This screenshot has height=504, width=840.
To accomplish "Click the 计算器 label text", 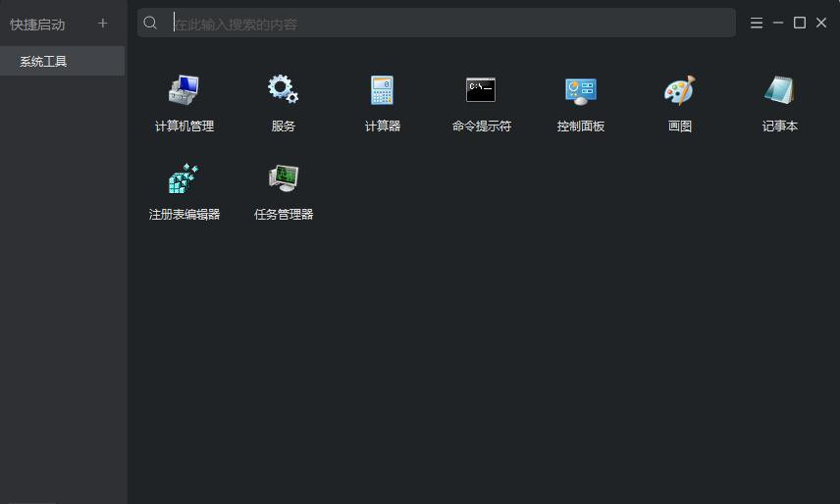I will click(x=383, y=126).
